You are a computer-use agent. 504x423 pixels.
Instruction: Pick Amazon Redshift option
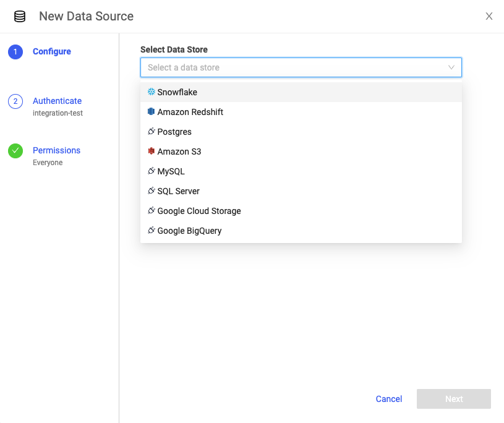(190, 112)
